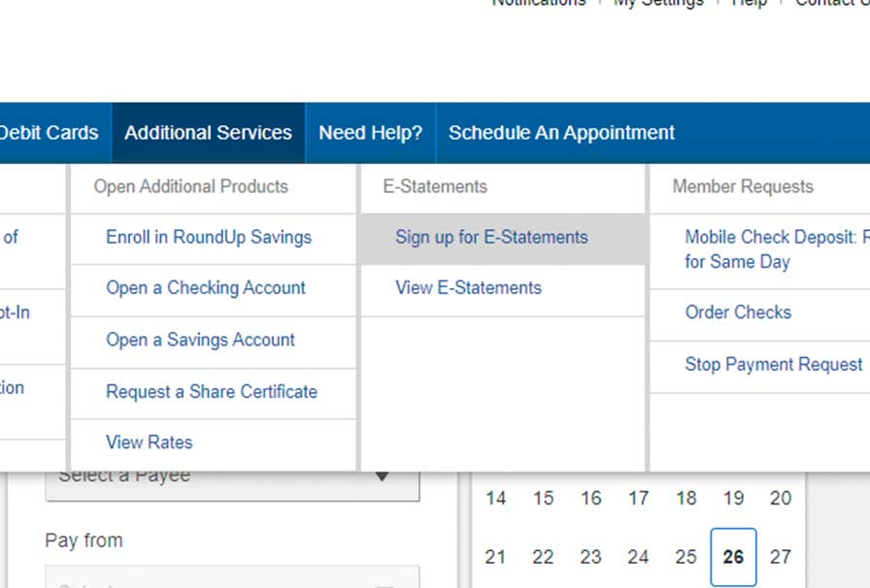Open the View Rates link
Image resolution: width=870 pixels, height=588 pixels.
150,442
